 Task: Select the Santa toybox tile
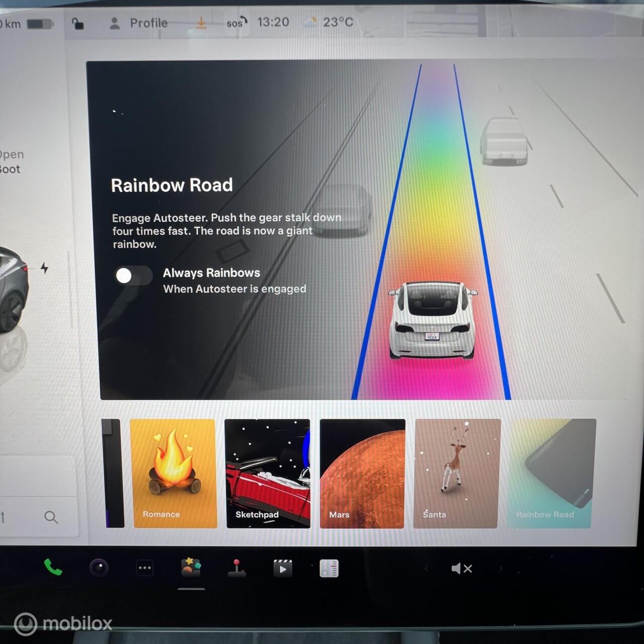[x=456, y=473]
